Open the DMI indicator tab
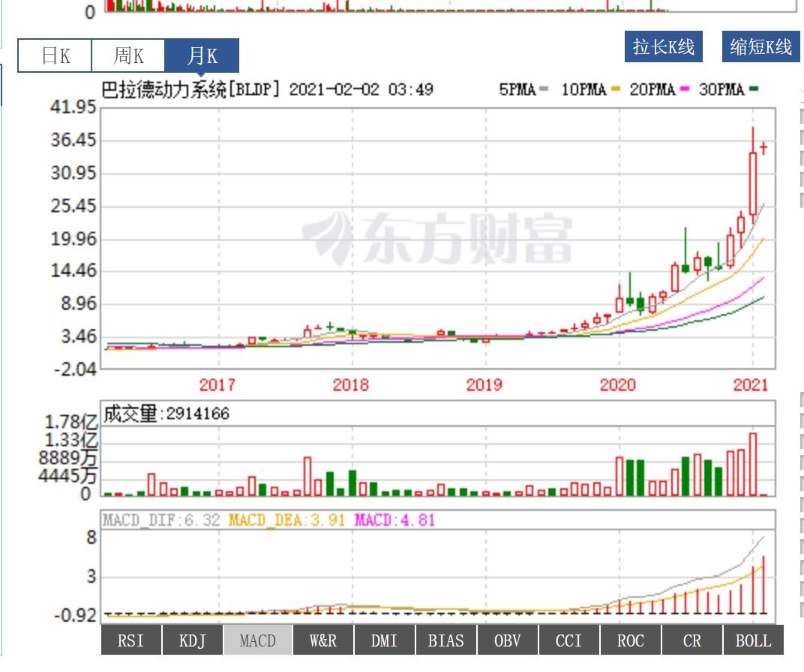Screen dimensions: 804x672 pyautogui.click(x=385, y=640)
